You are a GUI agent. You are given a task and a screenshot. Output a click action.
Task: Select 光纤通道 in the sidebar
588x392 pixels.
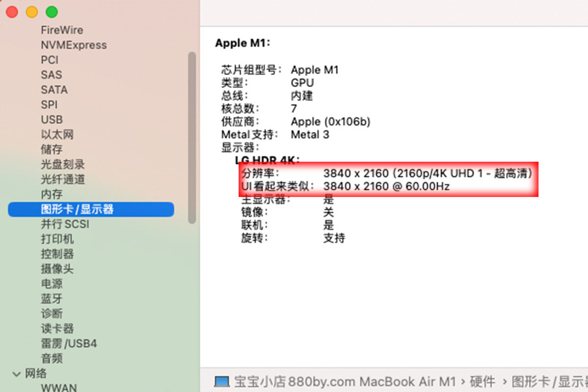[63, 179]
